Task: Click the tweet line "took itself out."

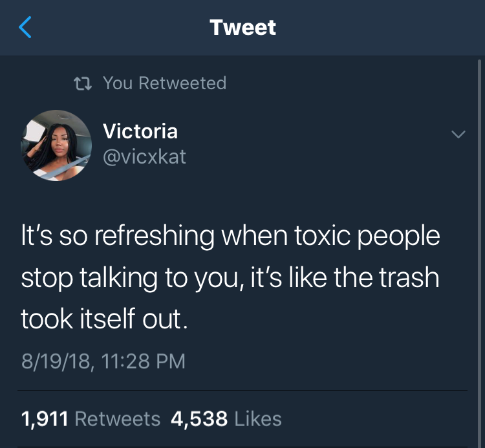Action: click(104, 319)
